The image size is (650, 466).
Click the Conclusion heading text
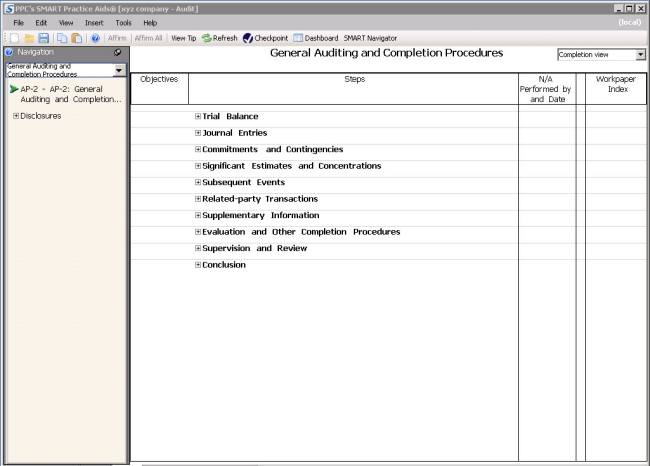224,265
